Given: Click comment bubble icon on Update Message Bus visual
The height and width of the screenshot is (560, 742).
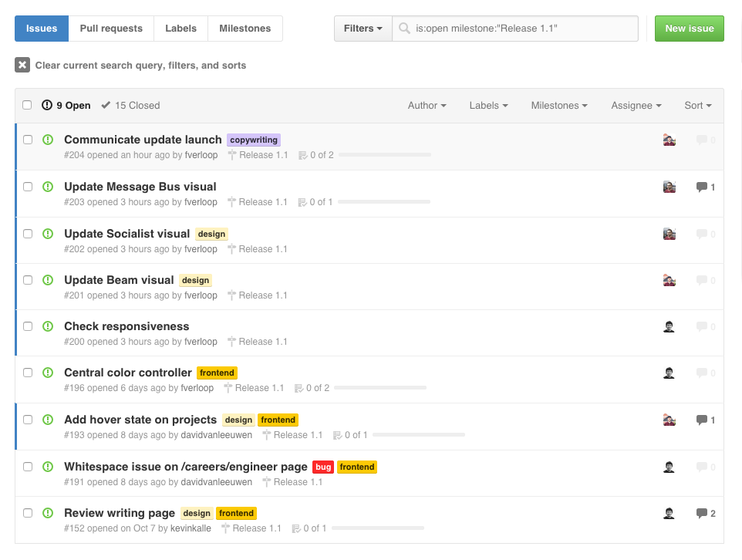Looking at the screenshot, I should tap(701, 187).
